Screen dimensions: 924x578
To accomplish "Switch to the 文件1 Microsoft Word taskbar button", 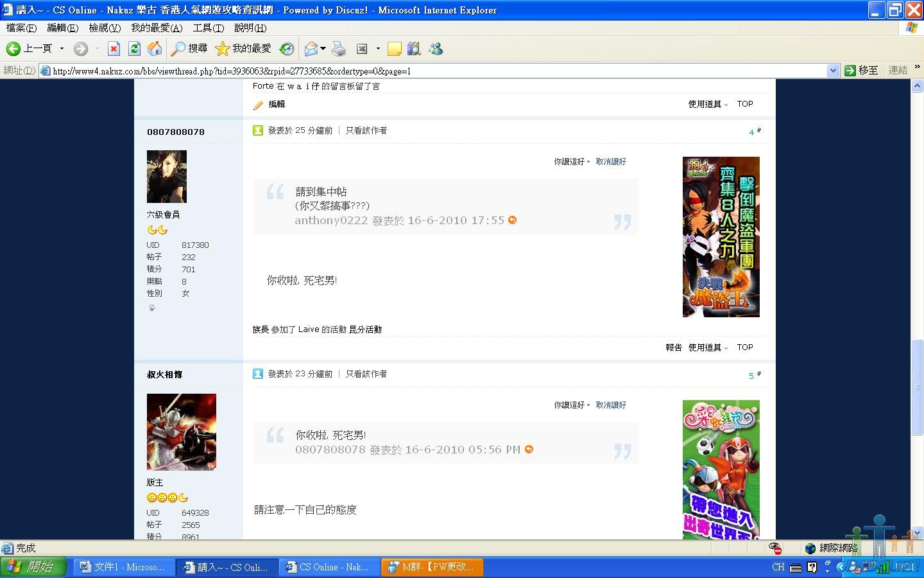I will click(123, 567).
